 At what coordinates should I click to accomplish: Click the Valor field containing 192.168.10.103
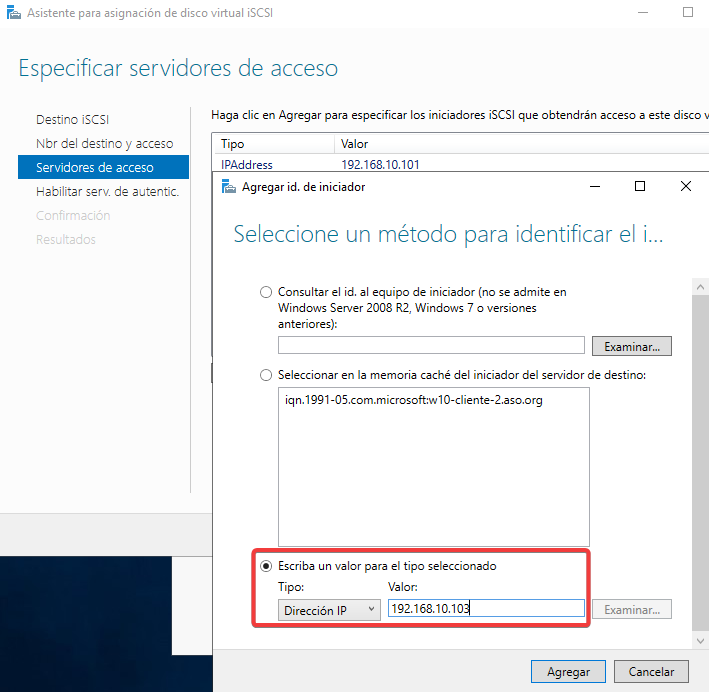[485, 609]
